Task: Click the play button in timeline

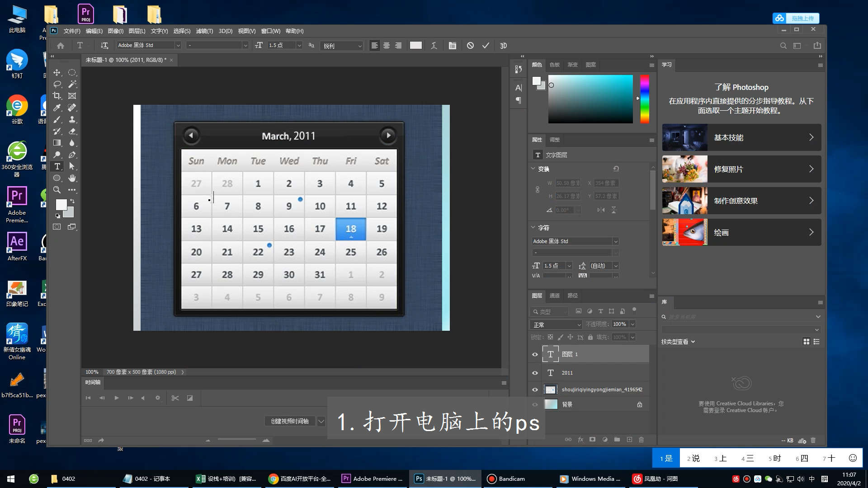Action: point(116,398)
